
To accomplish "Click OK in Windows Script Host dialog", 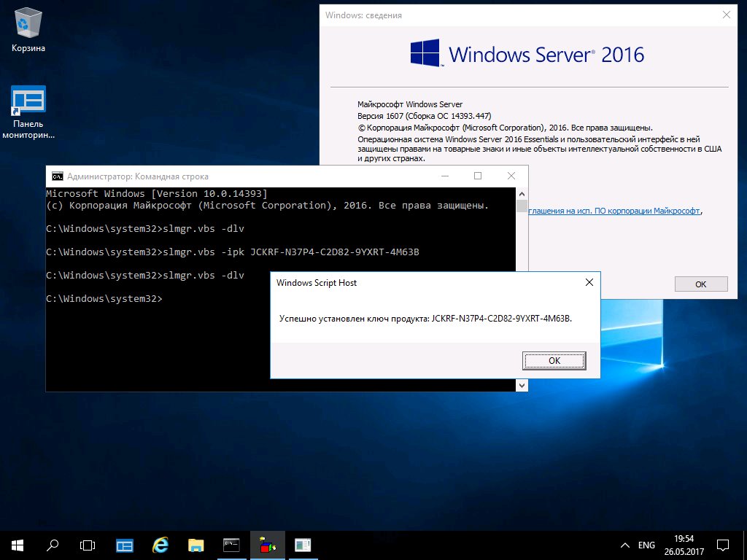I will [x=554, y=360].
